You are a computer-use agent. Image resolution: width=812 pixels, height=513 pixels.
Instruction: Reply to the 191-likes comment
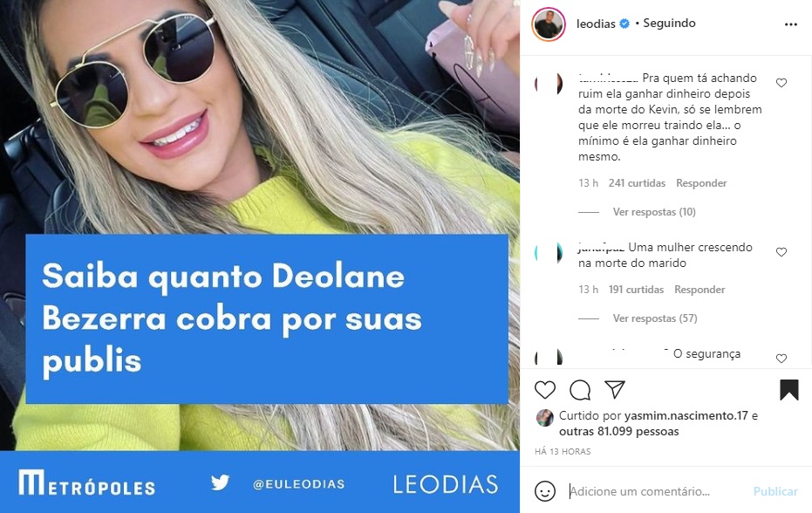tap(699, 290)
